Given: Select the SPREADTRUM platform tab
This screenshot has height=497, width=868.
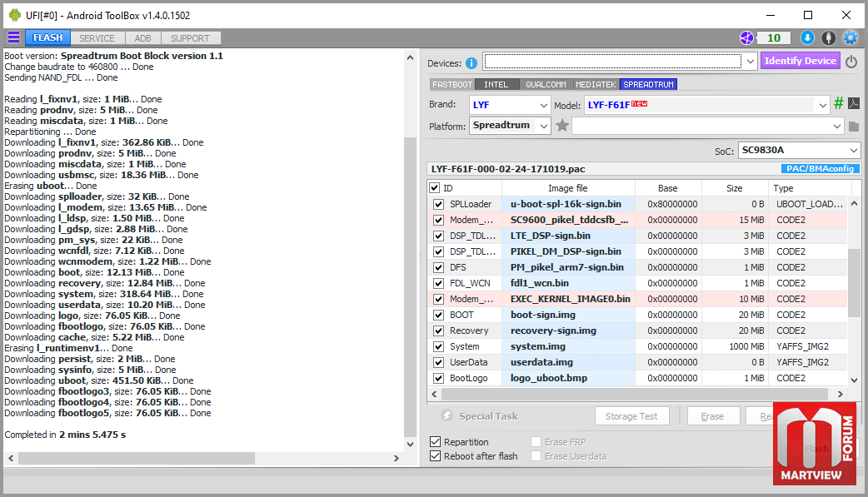Looking at the screenshot, I should (x=648, y=85).
